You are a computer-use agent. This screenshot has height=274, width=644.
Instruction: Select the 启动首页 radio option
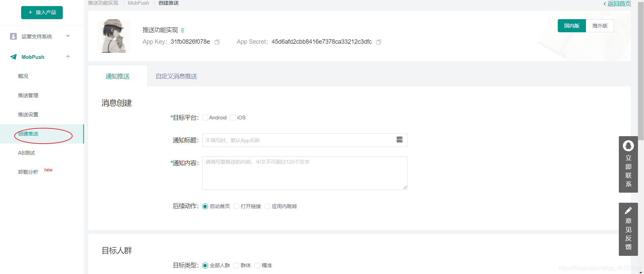click(x=205, y=206)
